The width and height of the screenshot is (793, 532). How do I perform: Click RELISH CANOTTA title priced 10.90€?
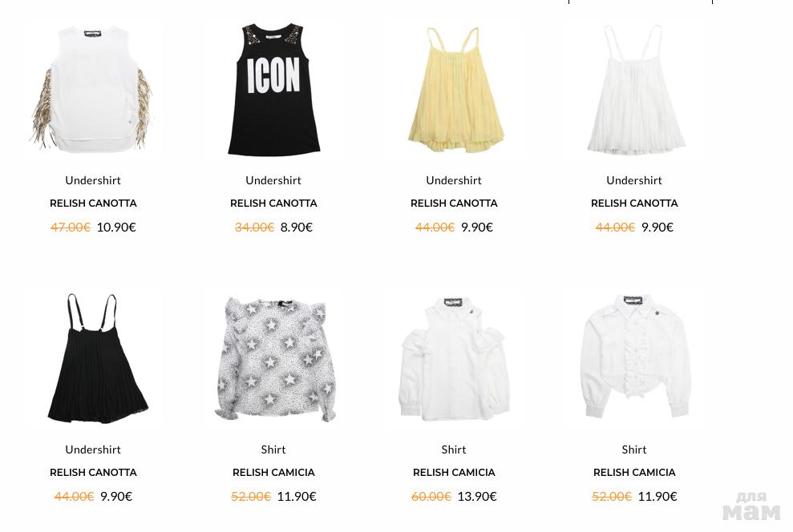pyautogui.click(x=93, y=203)
